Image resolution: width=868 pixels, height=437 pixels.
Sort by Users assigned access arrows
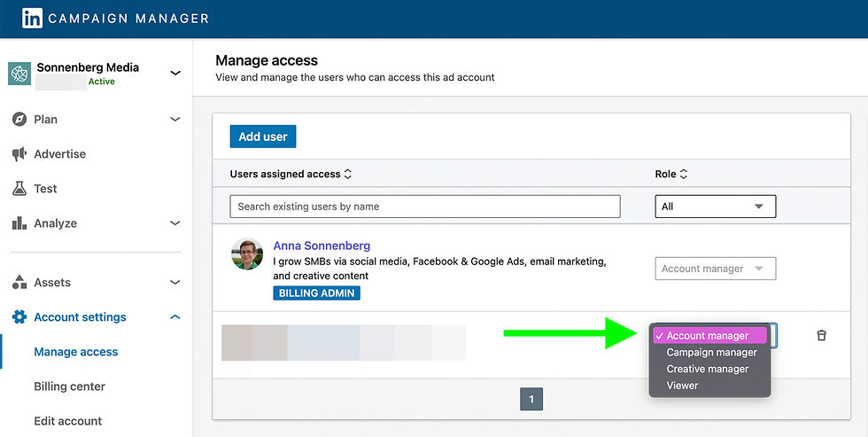pyautogui.click(x=347, y=174)
